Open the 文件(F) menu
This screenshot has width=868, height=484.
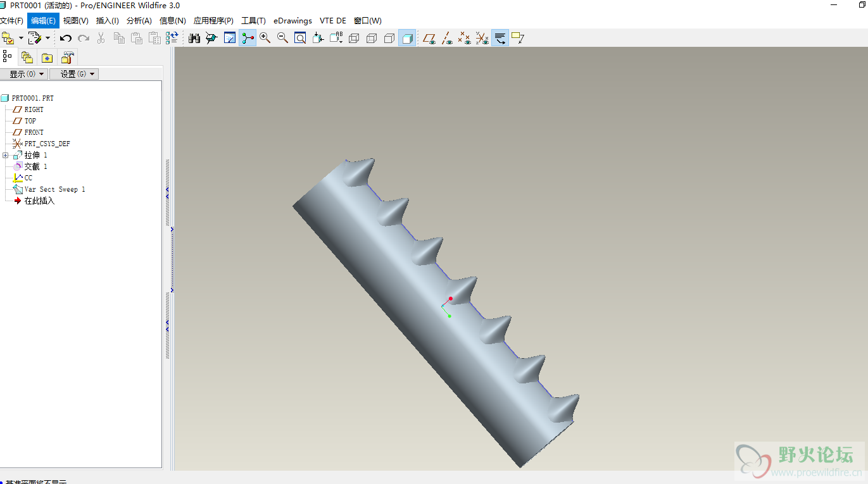(x=12, y=21)
